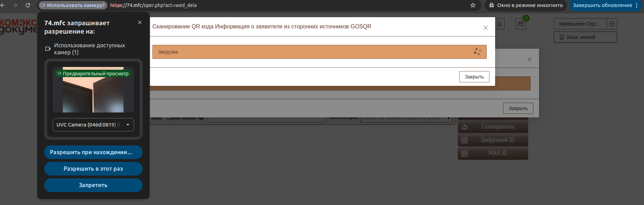Click 'Закрыть' in QR scanning dialog
This screenshot has height=205, width=644.
(474, 77)
